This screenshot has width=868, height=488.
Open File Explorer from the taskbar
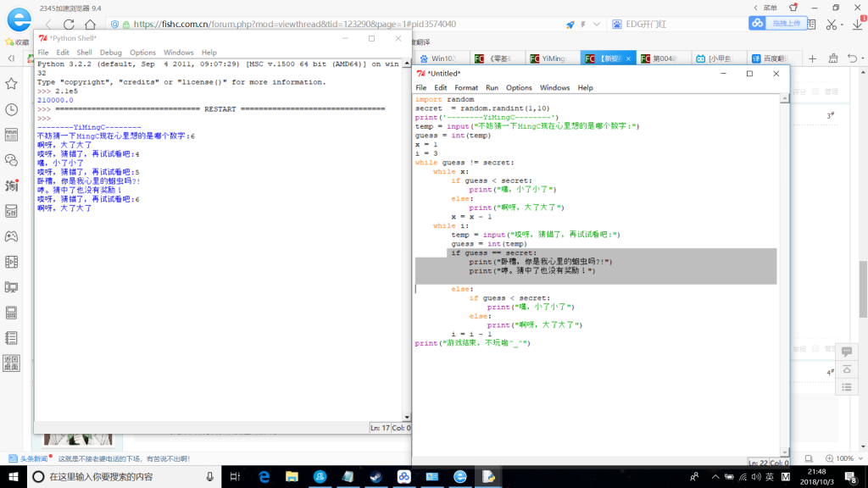(292, 476)
